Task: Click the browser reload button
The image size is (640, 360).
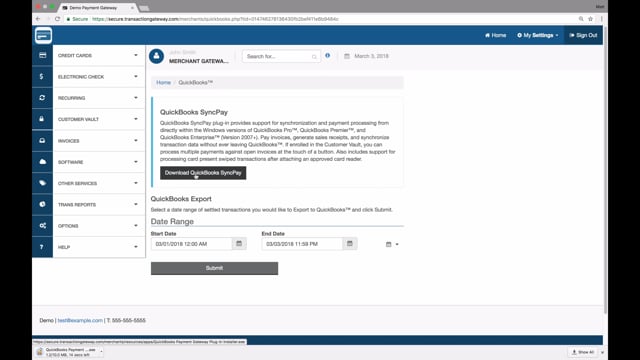Action: [x=57, y=19]
